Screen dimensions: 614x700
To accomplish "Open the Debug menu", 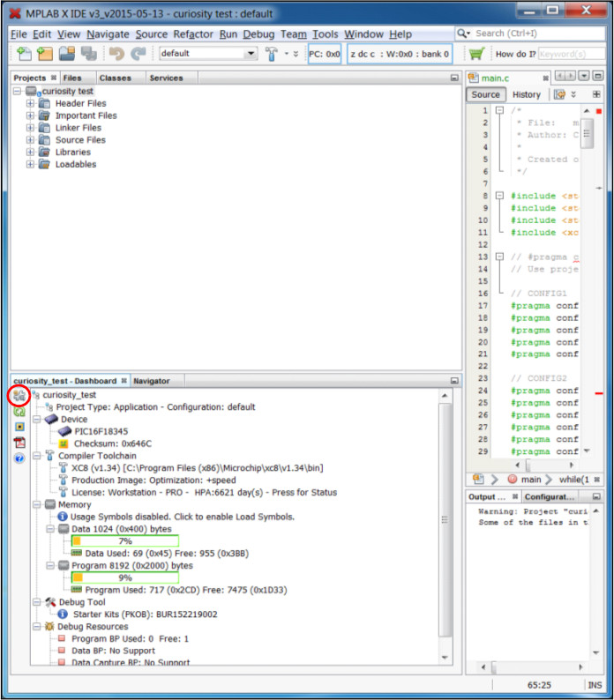I will (x=258, y=34).
